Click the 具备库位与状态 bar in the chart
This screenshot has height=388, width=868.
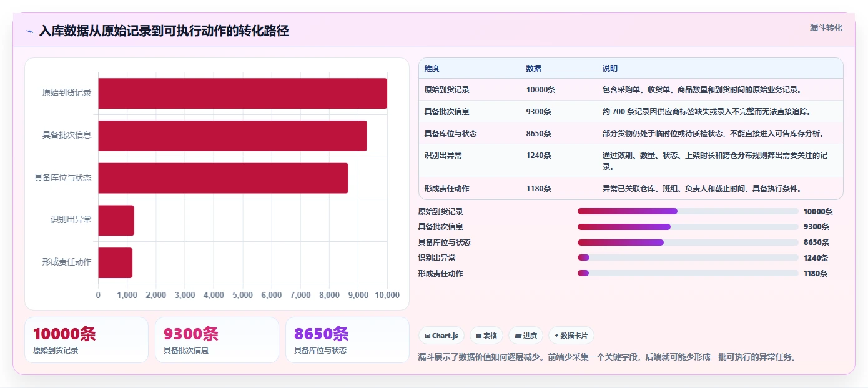tap(223, 178)
